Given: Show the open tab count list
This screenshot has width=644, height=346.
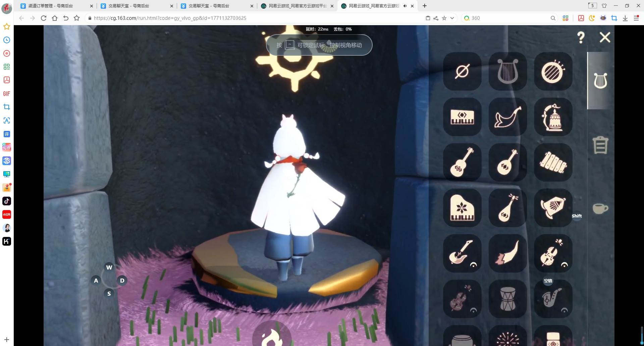Looking at the screenshot, I should 593,5.
